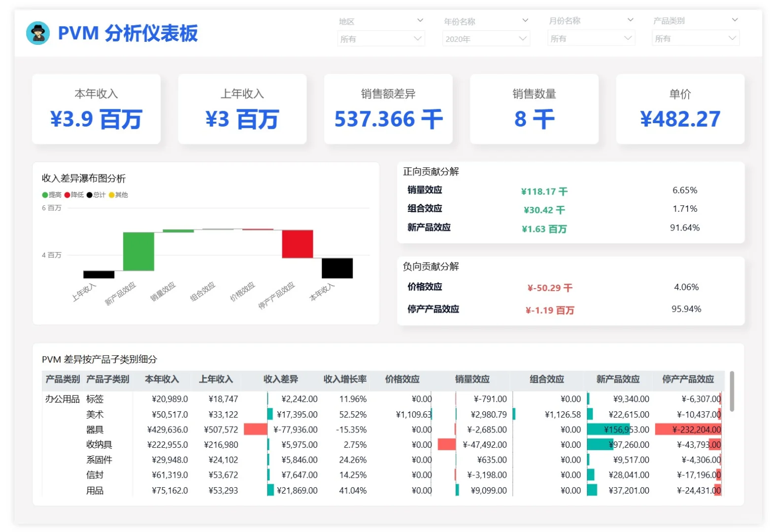The width and height of the screenshot is (770, 532).
Task: Click the 新产品效应 value ¥1.63 百万
Action: (544, 228)
